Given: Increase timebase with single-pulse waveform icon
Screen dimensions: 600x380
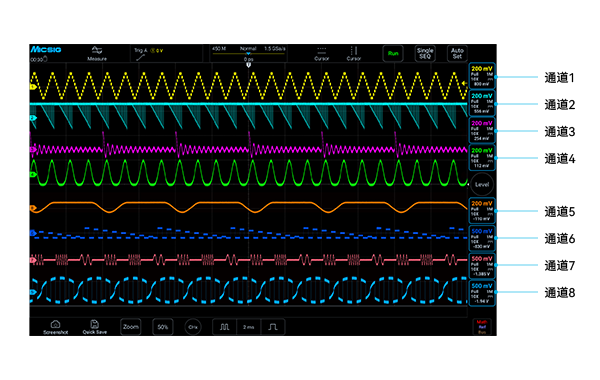Looking at the screenshot, I should point(273,327).
